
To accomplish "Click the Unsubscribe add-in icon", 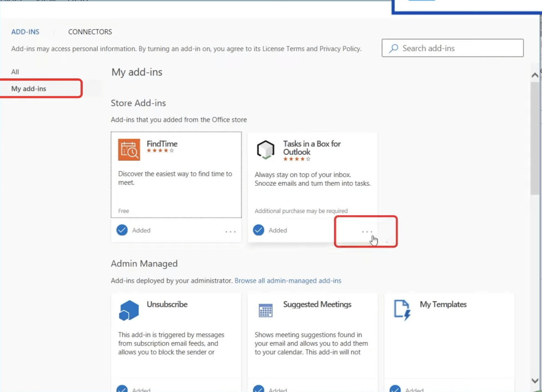I will pyautogui.click(x=129, y=310).
